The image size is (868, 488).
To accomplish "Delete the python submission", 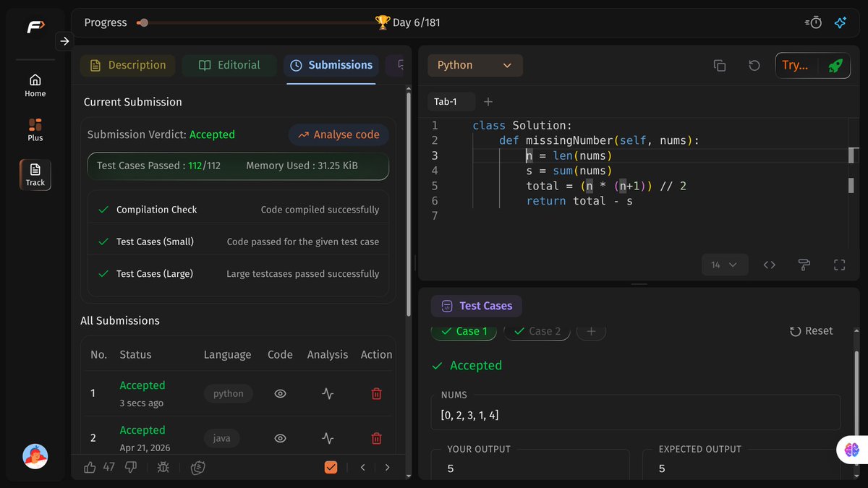I will tap(376, 393).
